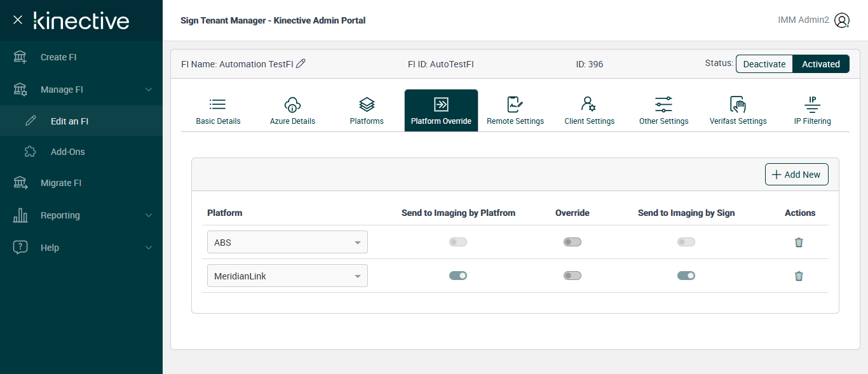Delete the ABS platform row
Viewport: 868px width, 374px height.
click(799, 242)
